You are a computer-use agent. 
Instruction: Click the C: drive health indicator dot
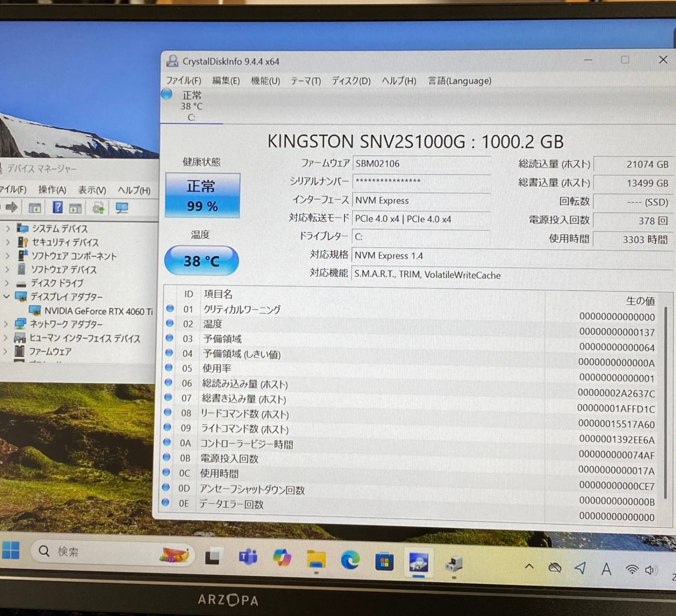click(166, 94)
